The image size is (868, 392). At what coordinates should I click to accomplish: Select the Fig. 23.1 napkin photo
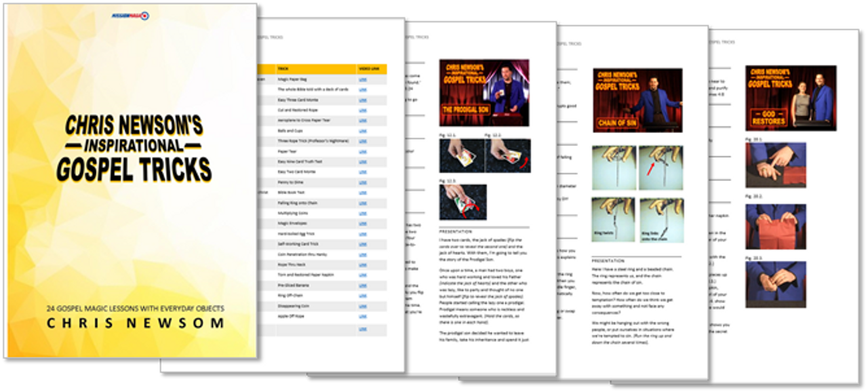[x=776, y=165]
